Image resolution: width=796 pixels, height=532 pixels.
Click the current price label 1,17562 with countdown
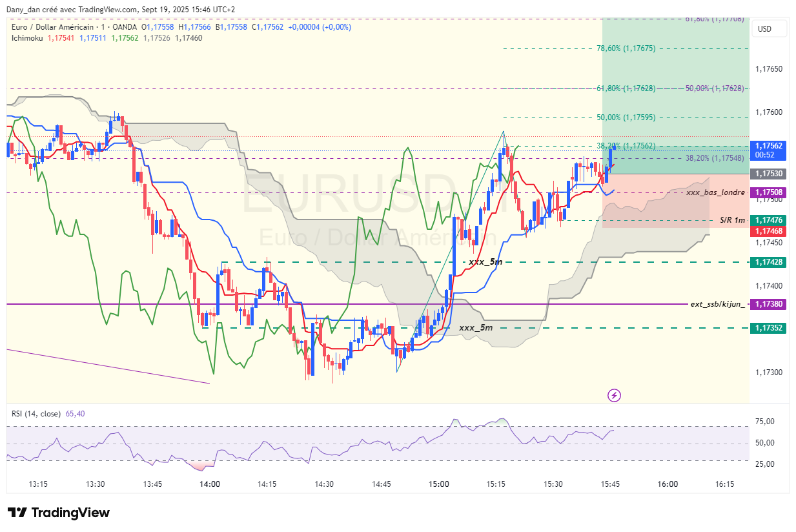[x=770, y=150]
